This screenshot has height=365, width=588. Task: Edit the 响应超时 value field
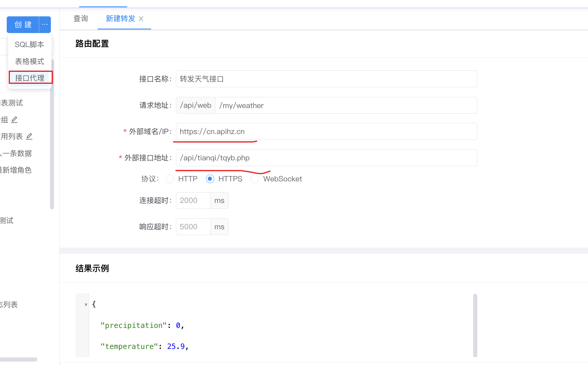193,227
